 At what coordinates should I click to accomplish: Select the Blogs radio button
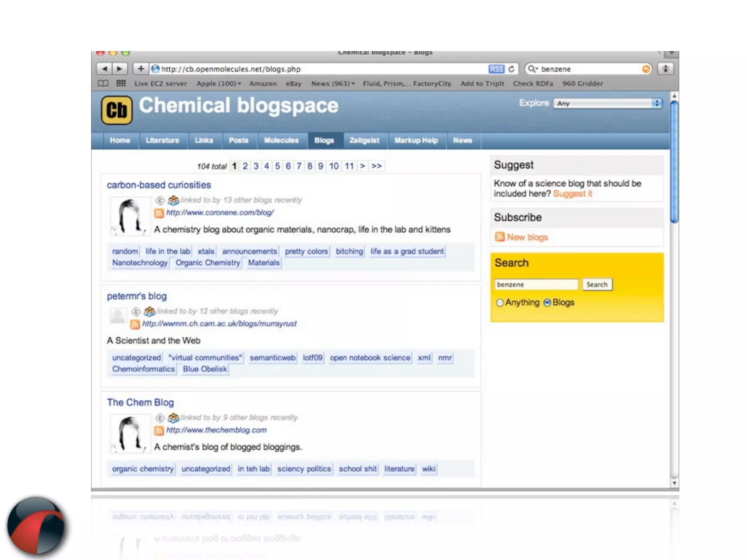coord(547,303)
